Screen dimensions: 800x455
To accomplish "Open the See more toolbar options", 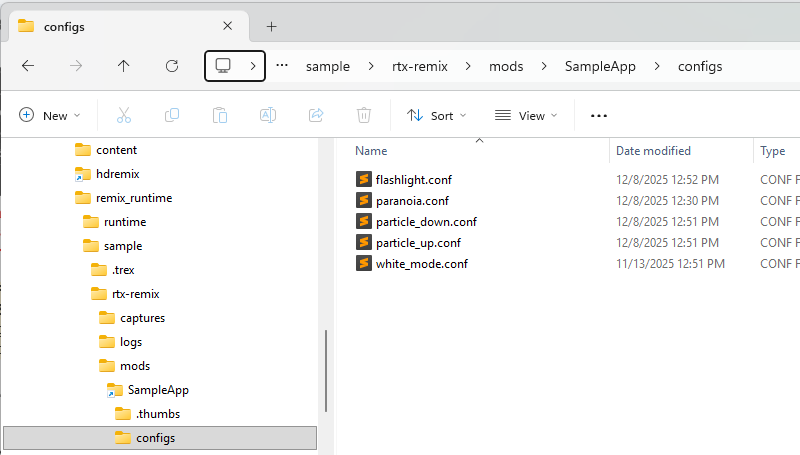I will tap(599, 116).
